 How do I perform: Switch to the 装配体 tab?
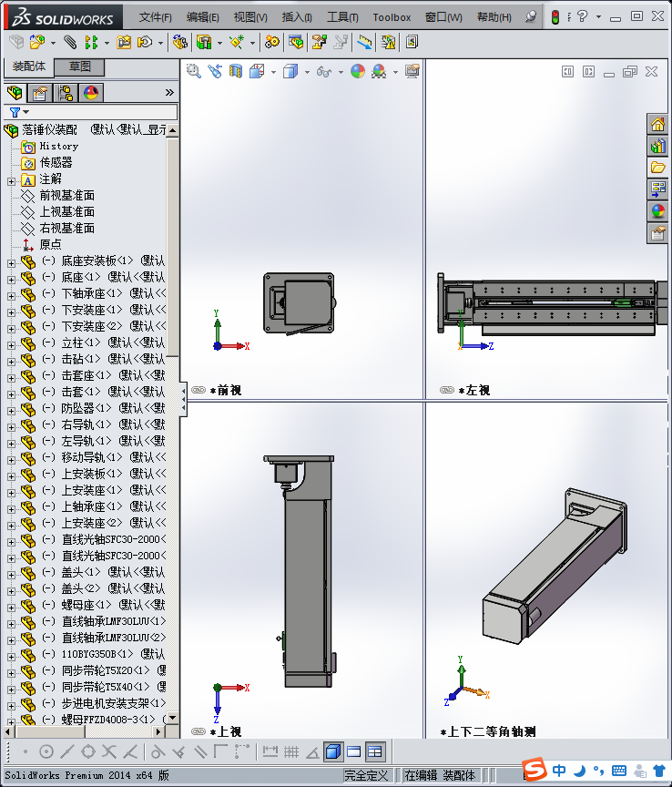(x=29, y=66)
